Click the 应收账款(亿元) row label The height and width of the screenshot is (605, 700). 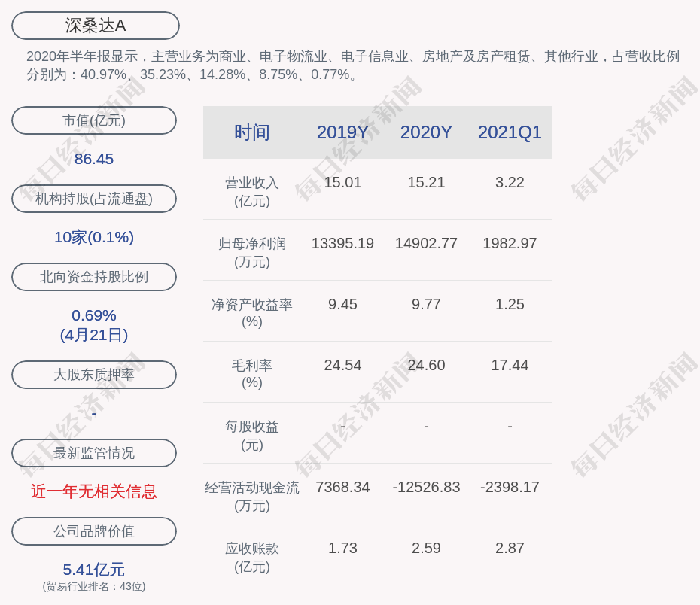point(252,558)
